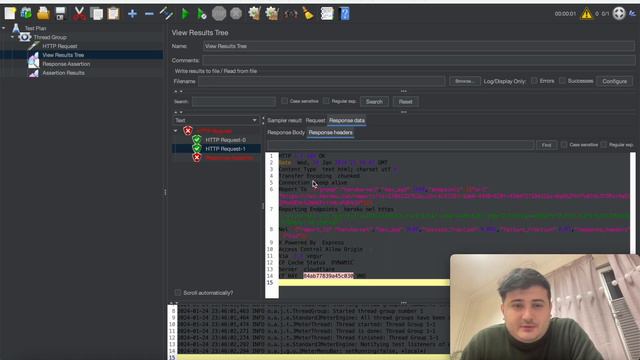
Task: Click the Paste clipboard icon
Action: [113, 13]
